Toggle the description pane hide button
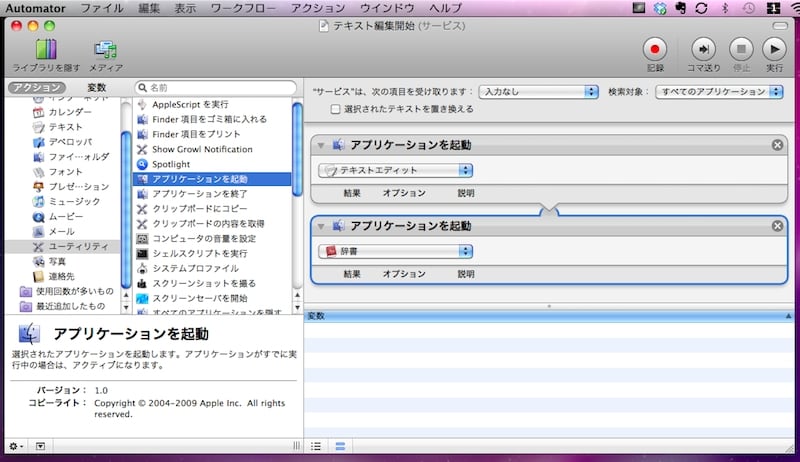The width and height of the screenshot is (800, 462). (x=40, y=446)
